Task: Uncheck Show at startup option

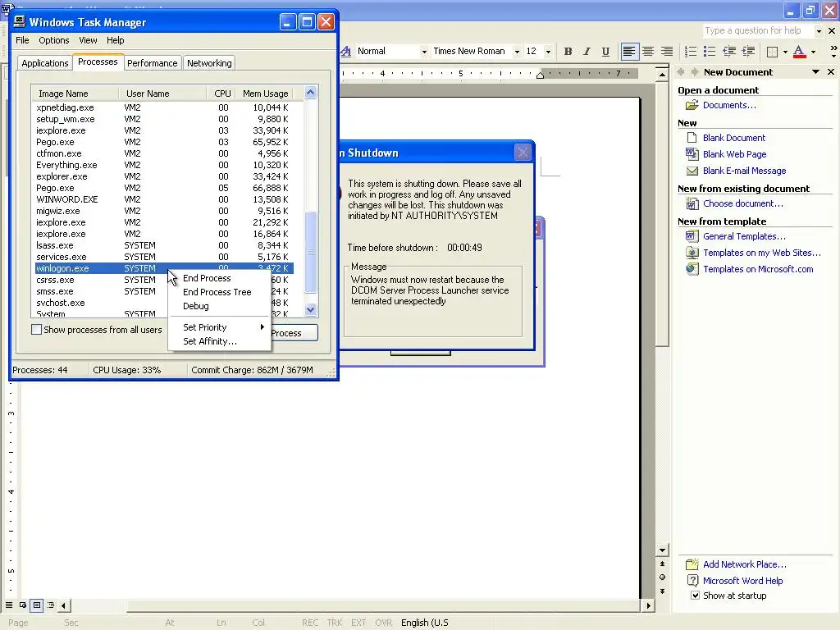Action: coord(696,596)
